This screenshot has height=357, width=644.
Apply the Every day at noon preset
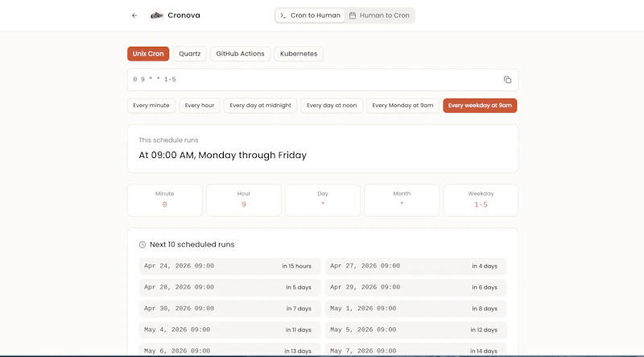(x=332, y=106)
